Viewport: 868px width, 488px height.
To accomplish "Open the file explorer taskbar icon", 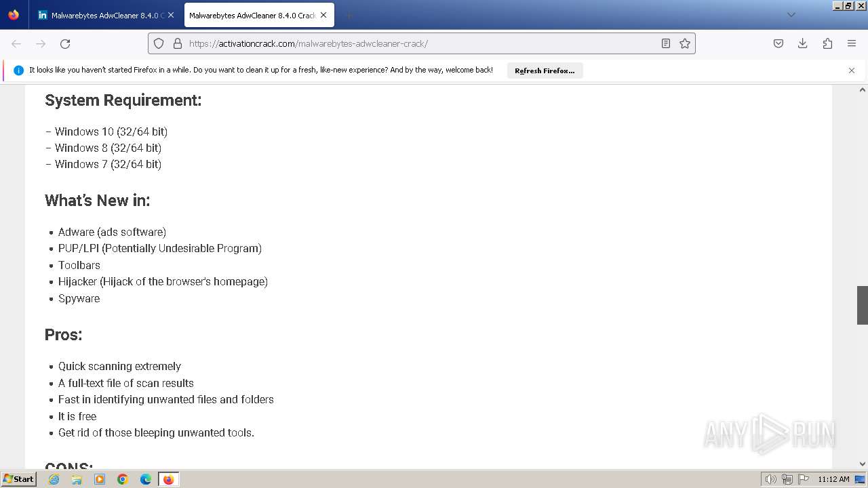I will point(77,479).
